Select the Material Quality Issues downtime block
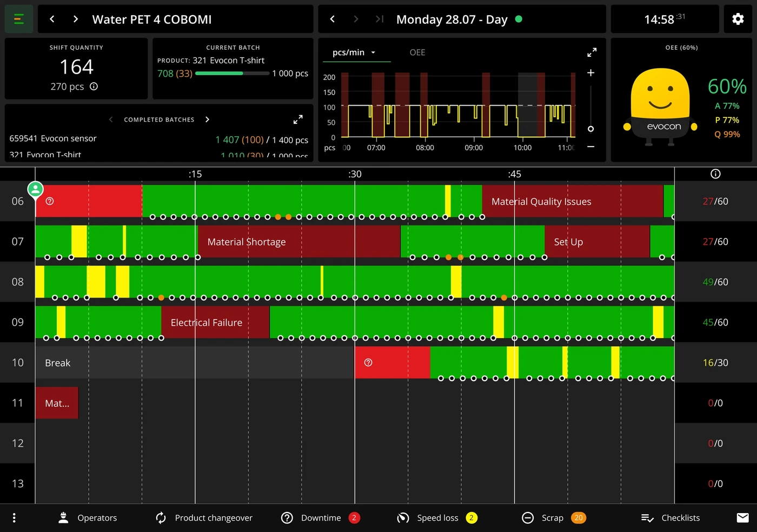The height and width of the screenshot is (532, 757). tap(573, 201)
